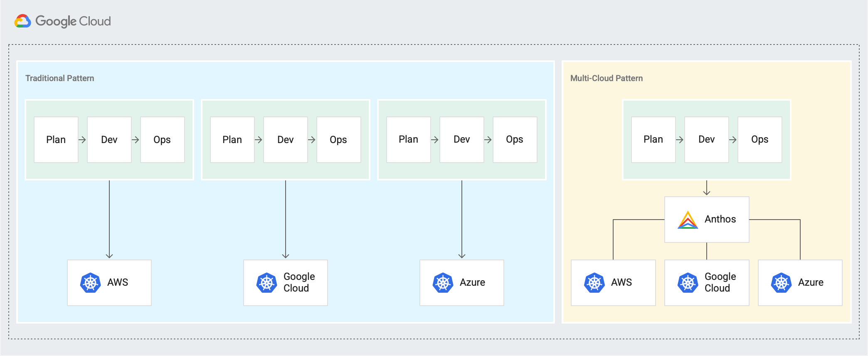The height and width of the screenshot is (356, 868).
Task: Click the Anthos triangle logo icon
Action: tap(688, 220)
